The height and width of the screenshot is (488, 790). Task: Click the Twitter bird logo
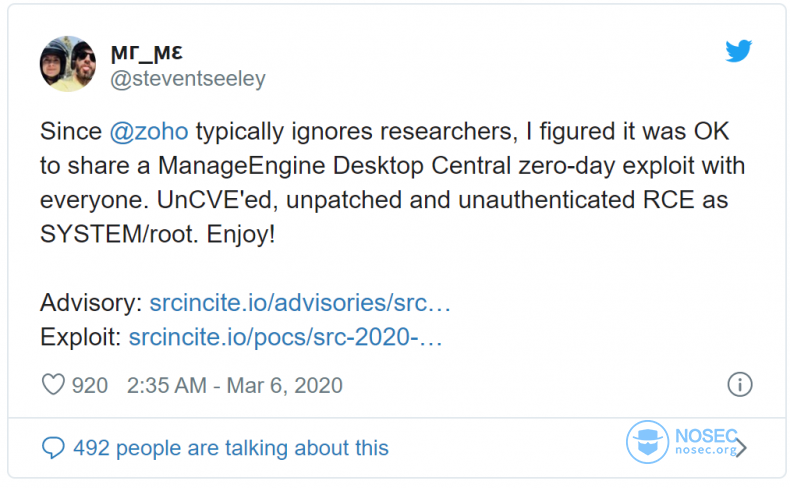click(x=739, y=50)
